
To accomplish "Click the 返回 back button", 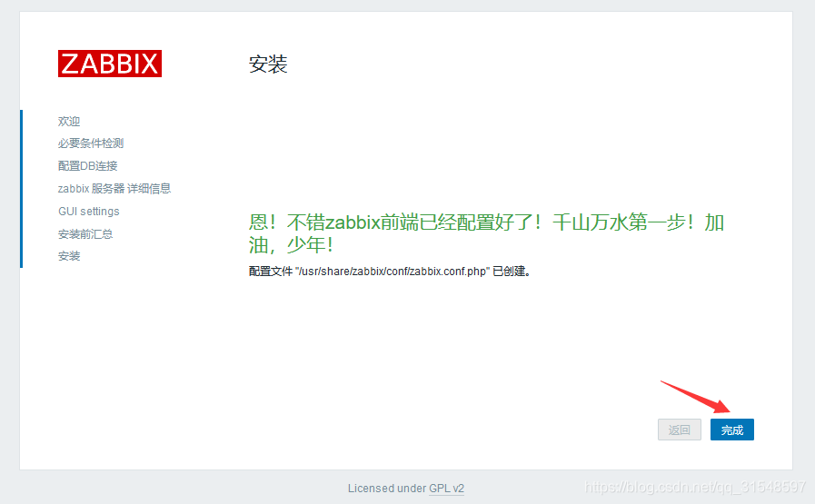I will (680, 430).
